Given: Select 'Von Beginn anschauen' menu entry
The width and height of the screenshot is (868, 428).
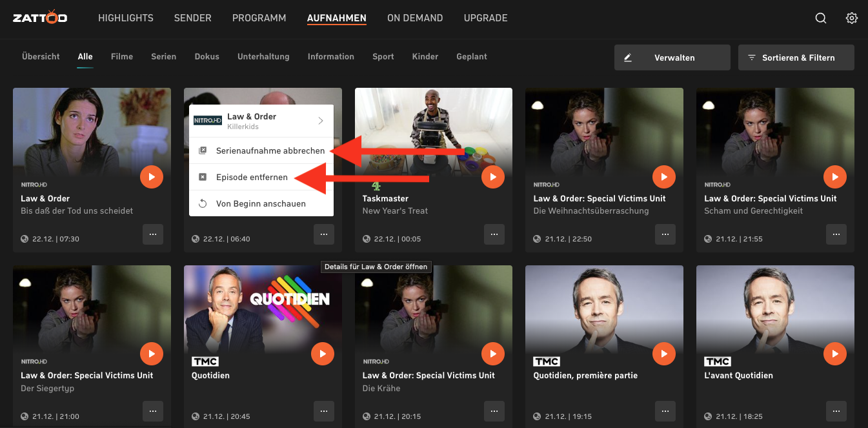Looking at the screenshot, I should [x=261, y=203].
